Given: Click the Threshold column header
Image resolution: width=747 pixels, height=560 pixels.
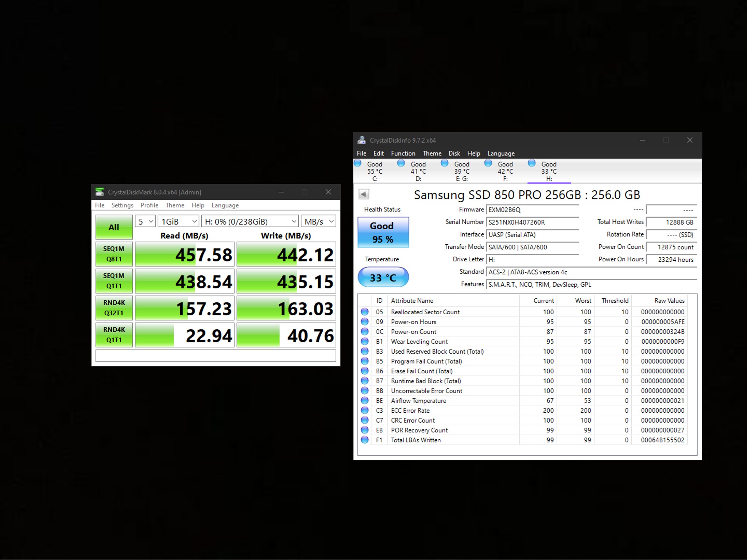Looking at the screenshot, I should pyautogui.click(x=613, y=300).
